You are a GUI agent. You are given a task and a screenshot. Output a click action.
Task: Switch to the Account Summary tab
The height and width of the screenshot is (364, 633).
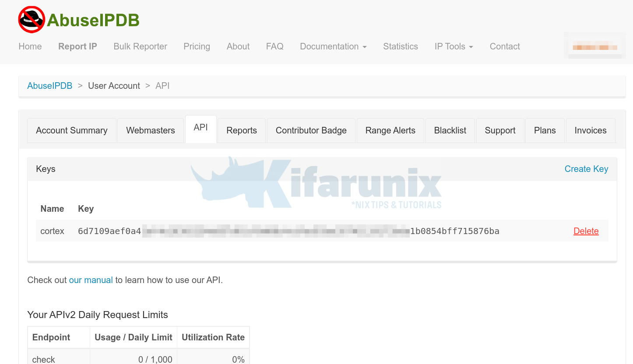72,130
